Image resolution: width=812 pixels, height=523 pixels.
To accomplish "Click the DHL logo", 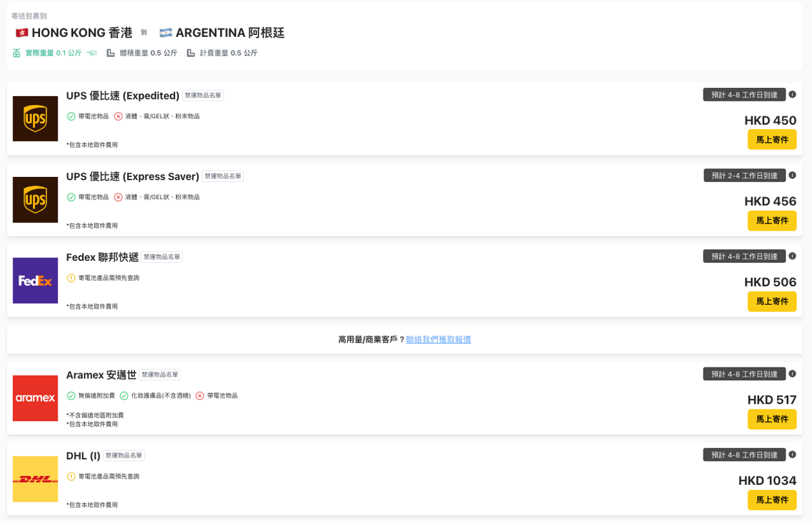I will [x=36, y=479].
